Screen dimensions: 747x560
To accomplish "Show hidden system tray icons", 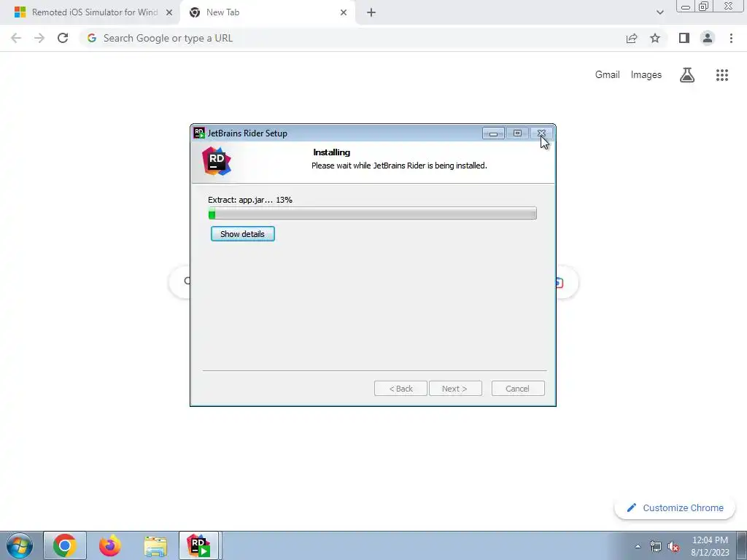I will (x=638, y=546).
